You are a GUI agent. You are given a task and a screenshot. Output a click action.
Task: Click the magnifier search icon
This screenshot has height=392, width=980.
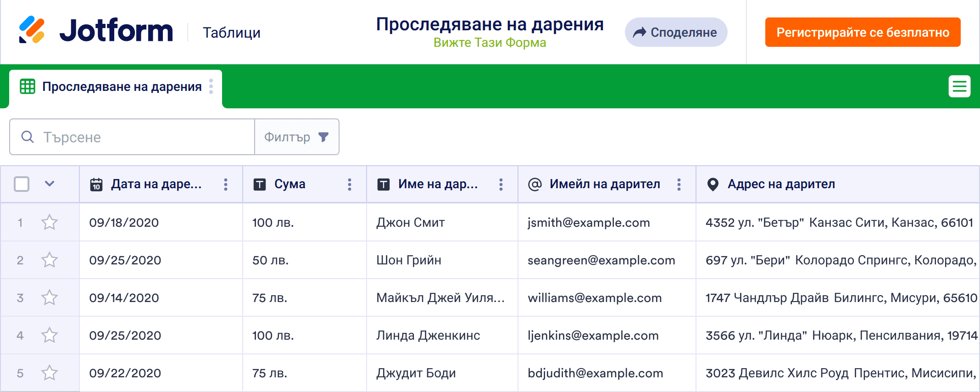(28, 137)
